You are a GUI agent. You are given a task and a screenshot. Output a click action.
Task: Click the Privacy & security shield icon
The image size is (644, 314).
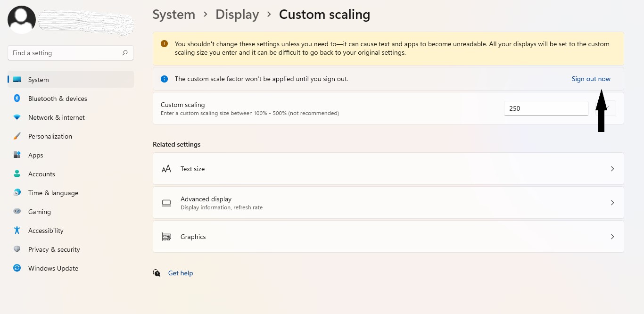click(x=17, y=249)
